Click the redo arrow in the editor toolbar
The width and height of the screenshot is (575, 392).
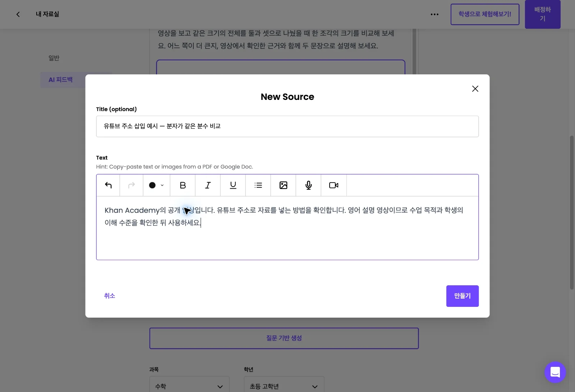(x=132, y=185)
